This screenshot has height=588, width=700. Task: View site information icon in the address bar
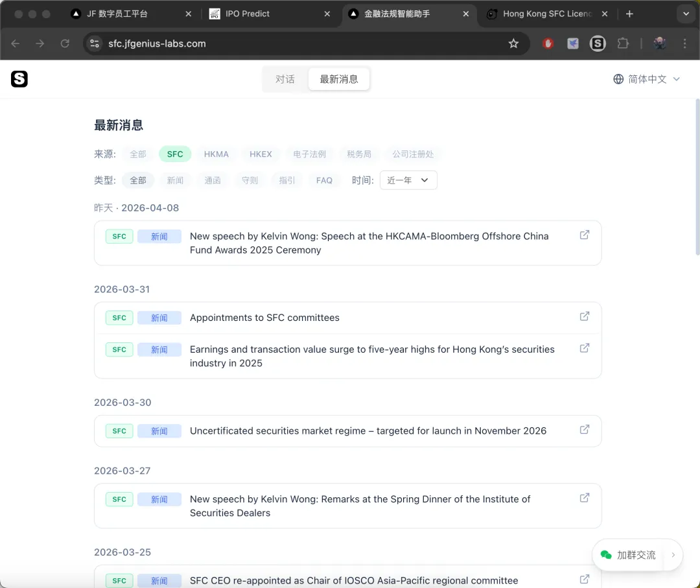coord(95,43)
